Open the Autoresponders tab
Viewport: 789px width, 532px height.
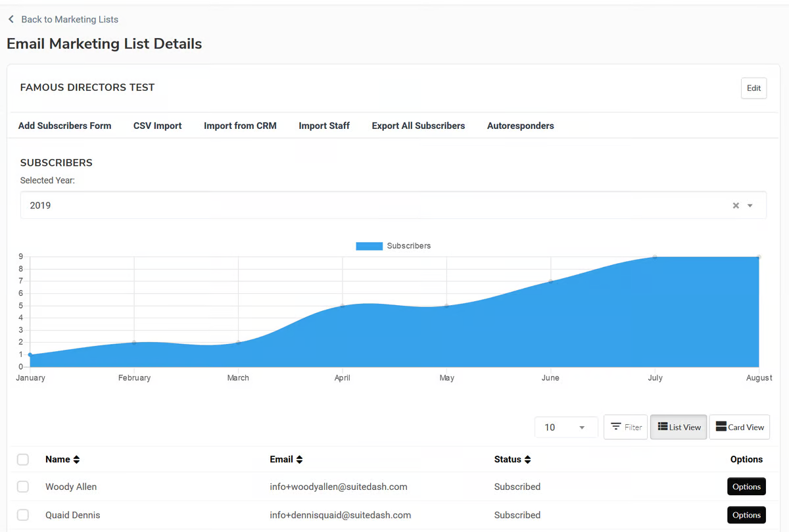520,126
